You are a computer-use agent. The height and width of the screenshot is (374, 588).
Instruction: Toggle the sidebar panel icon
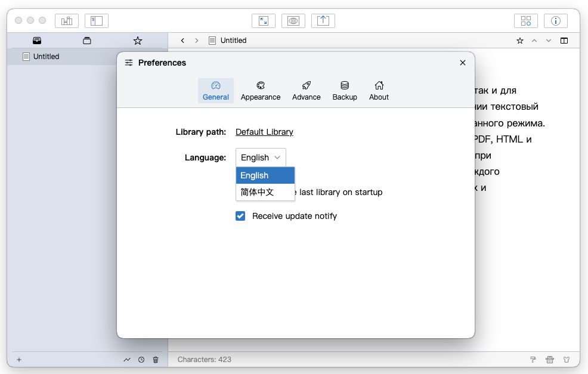pyautogui.click(x=96, y=21)
